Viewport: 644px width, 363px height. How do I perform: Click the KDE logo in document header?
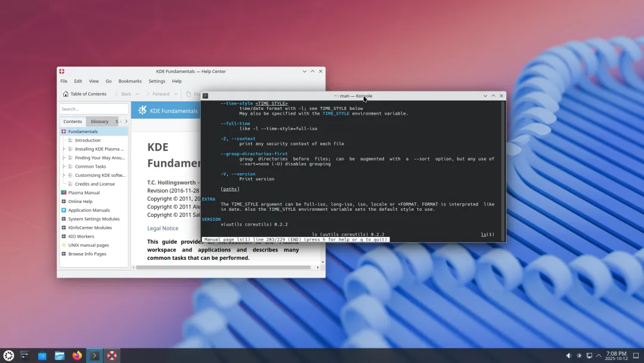tap(142, 110)
